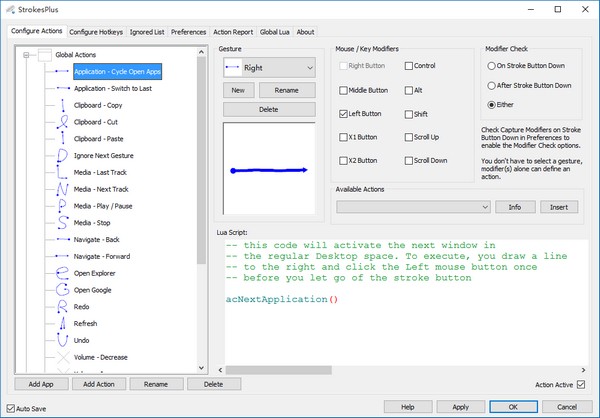Click the Media - Stop S gesture icon
Viewport: 600px width, 418px height.
(62, 223)
